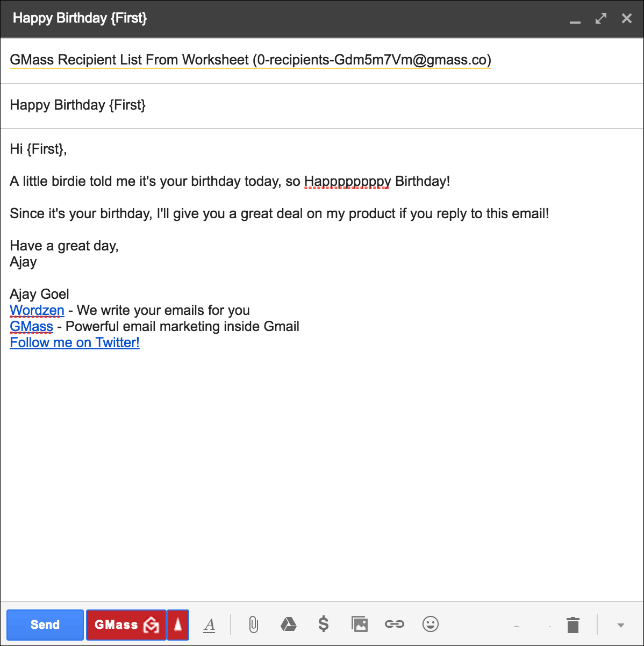Screen dimensions: 644x646
Task: Attach a file with the paperclip
Action: pos(253,625)
